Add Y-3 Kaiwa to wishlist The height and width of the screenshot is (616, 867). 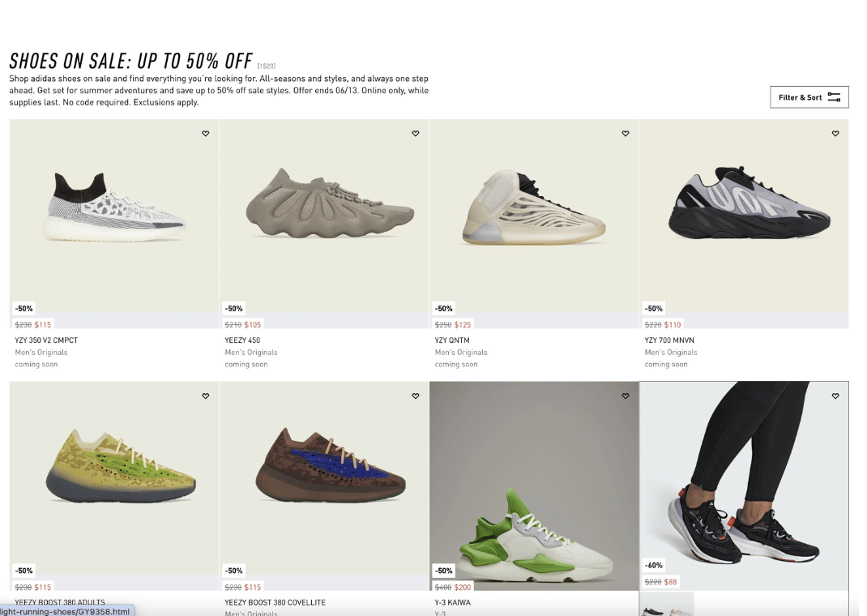pos(626,396)
